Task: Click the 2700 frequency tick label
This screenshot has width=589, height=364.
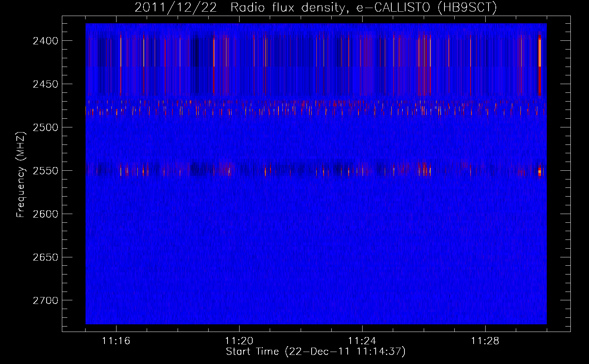Action: [46, 301]
